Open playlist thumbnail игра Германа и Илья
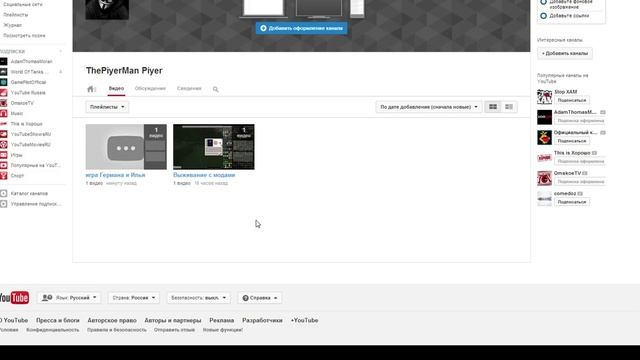Image resolution: width=640 pixels, height=360 pixels. tap(126, 147)
